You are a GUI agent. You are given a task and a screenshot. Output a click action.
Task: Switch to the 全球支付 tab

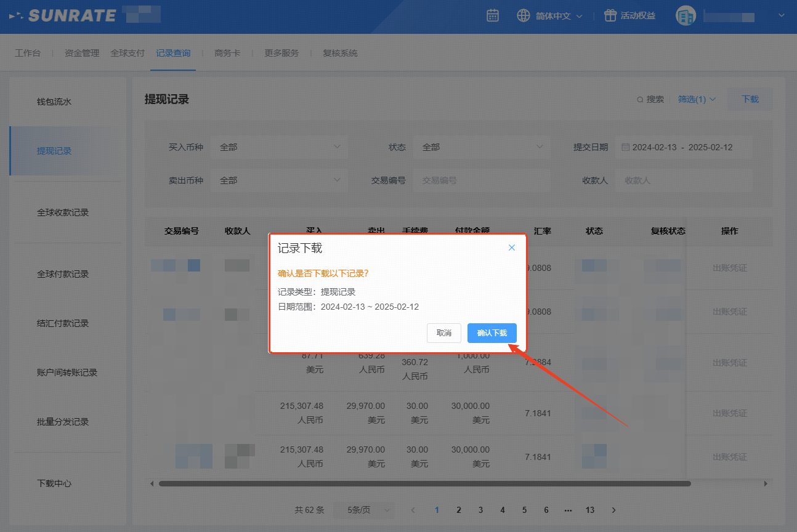127,53
